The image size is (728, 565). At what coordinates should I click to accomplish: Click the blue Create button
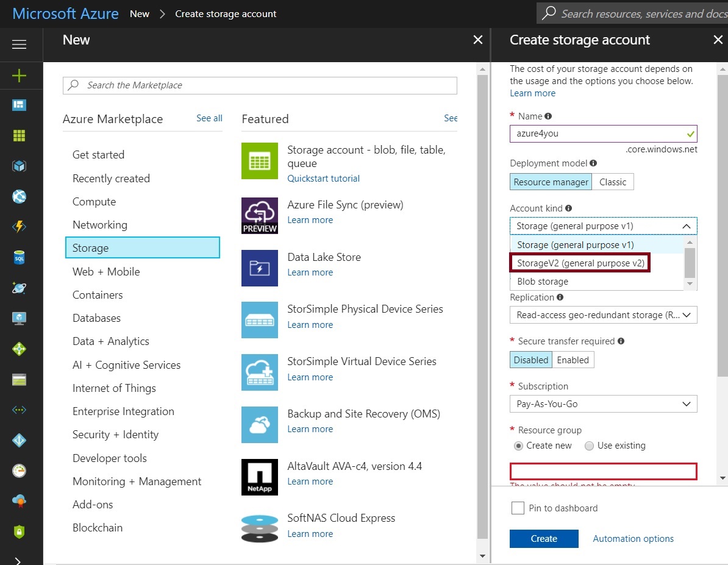click(544, 539)
